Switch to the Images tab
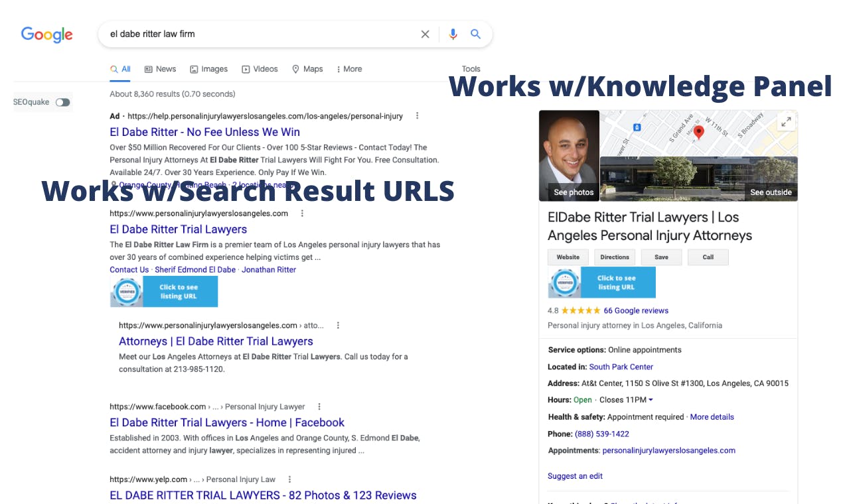 click(209, 69)
